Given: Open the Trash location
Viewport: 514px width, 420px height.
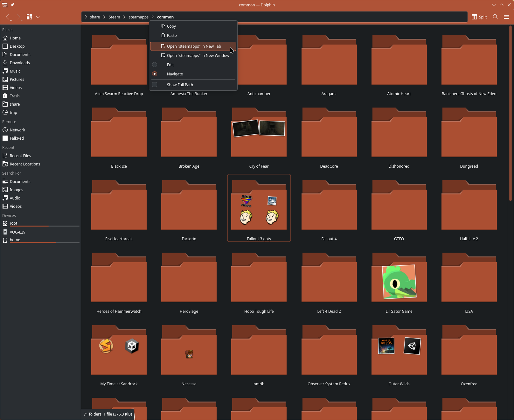Looking at the screenshot, I should [40, 96].
